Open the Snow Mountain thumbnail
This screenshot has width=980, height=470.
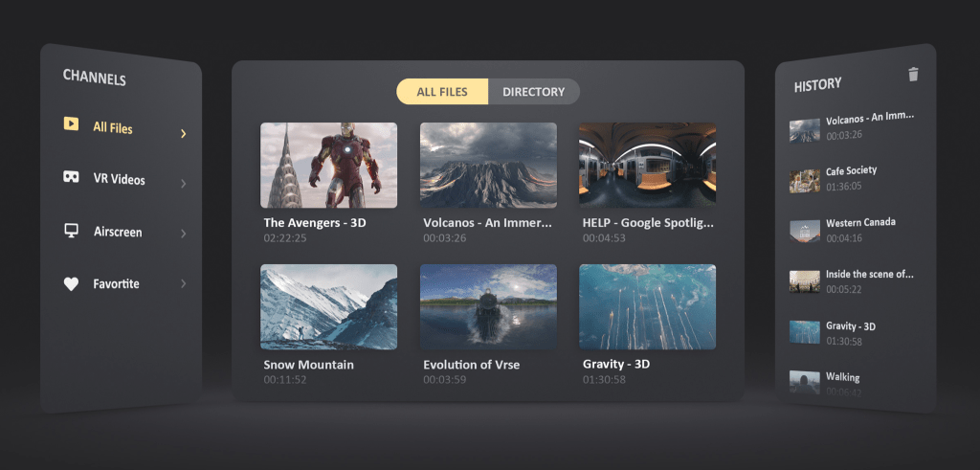point(329,307)
